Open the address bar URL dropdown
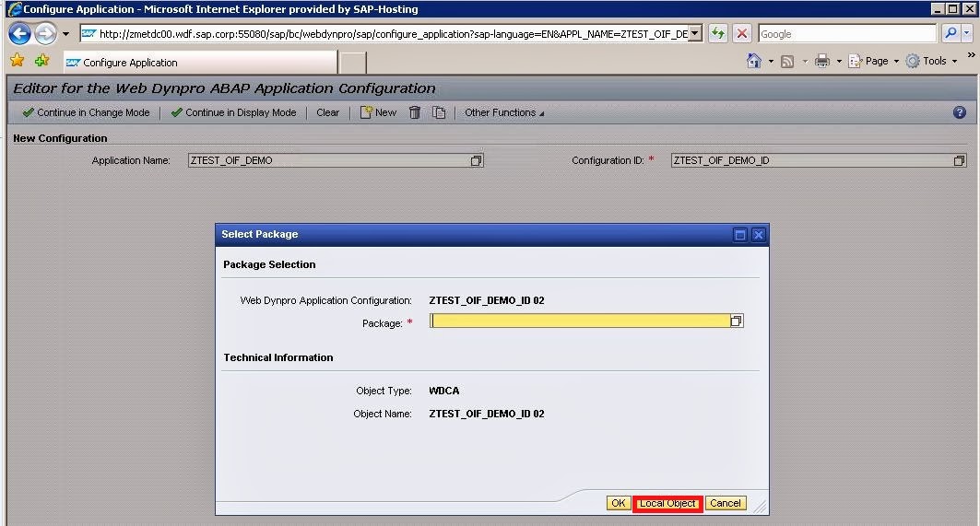The height and width of the screenshot is (526, 980). [695, 34]
